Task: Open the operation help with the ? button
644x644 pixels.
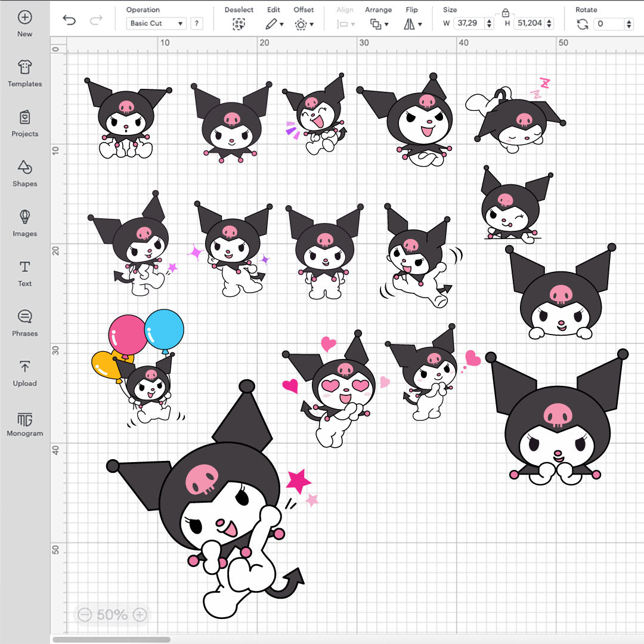Action: (x=197, y=23)
